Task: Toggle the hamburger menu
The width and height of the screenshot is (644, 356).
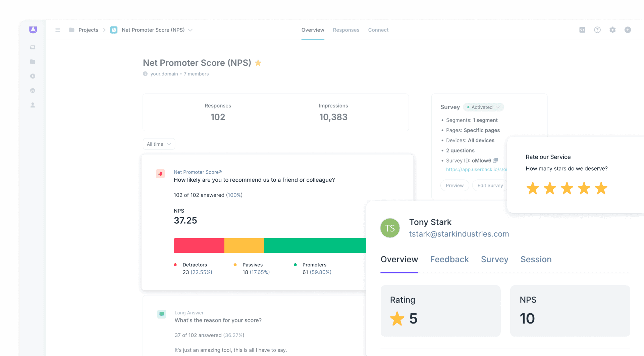Action: point(58,30)
